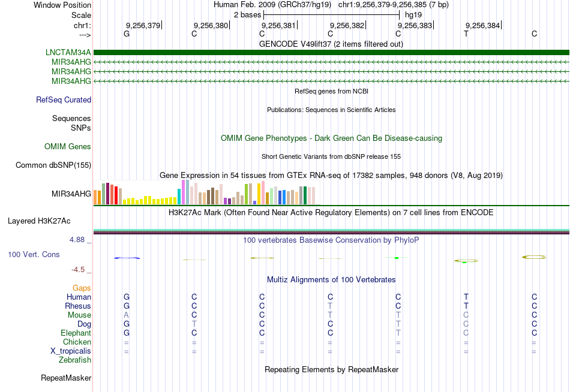570x392 pixels.
Task: Select the Dog base T in the second column
Action: tap(194, 324)
